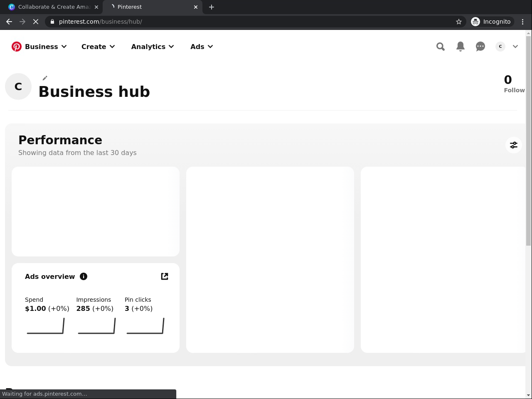Expand the account chevron menu
Image resolution: width=532 pixels, height=399 pixels.
pos(515,47)
